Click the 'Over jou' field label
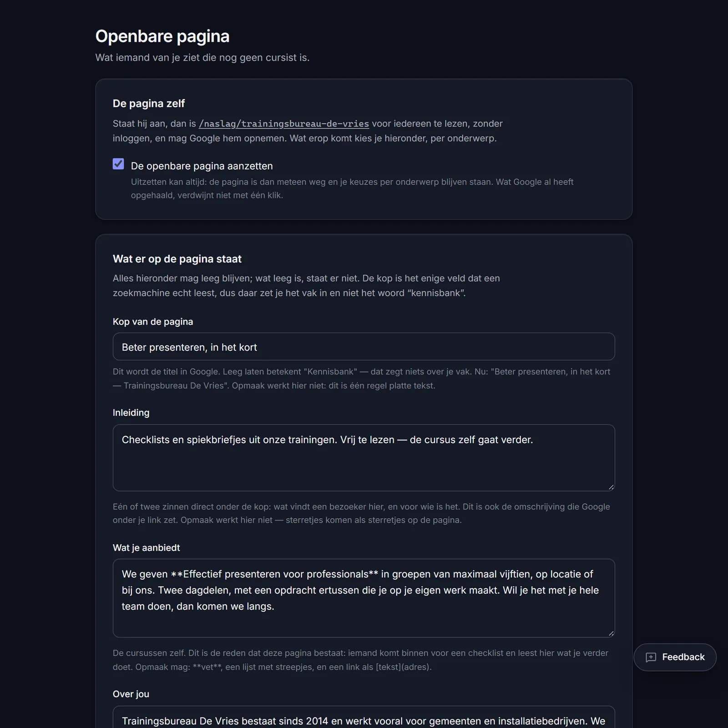This screenshot has height=728, width=728. coord(131,694)
